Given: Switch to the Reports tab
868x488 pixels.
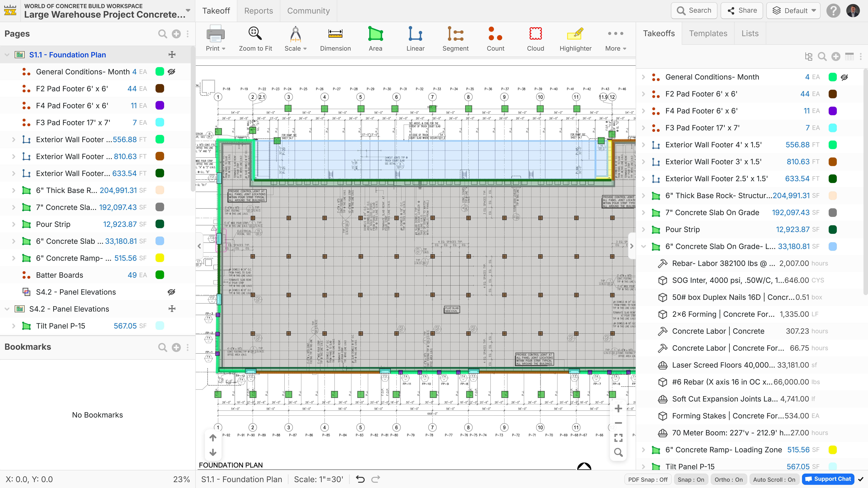Looking at the screenshot, I should (x=258, y=11).
